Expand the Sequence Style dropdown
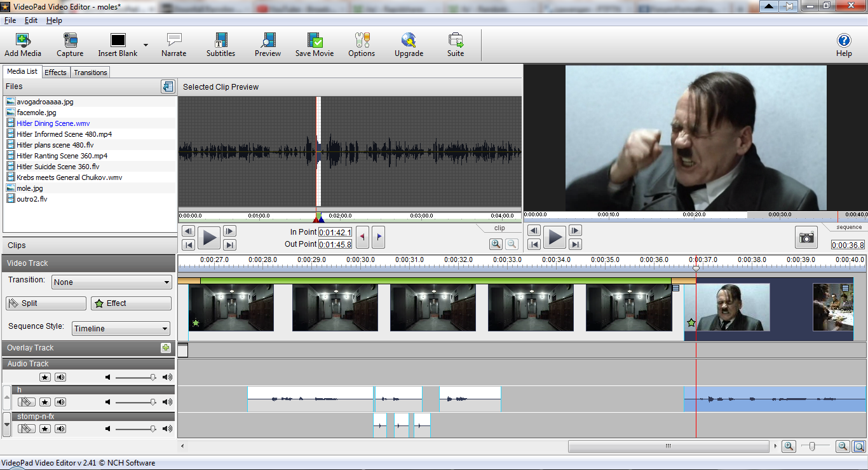Viewport: 868px width, 470px height. pyautogui.click(x=121, y=329)
